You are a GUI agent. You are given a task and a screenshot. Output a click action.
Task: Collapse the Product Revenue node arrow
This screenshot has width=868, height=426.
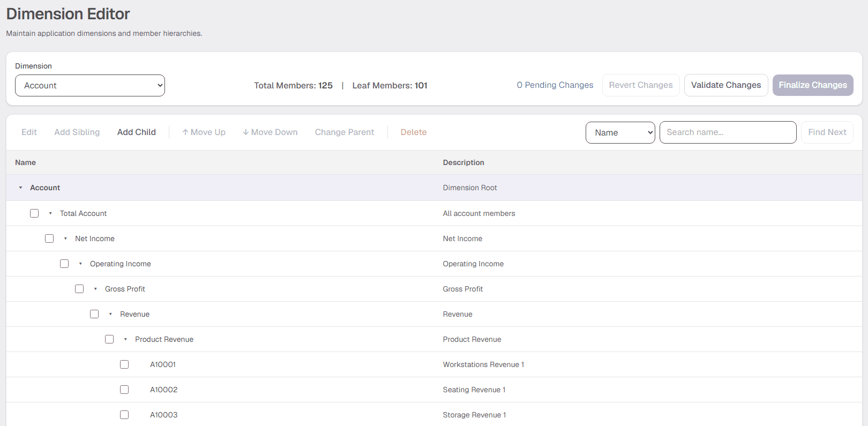pos(125,339)
